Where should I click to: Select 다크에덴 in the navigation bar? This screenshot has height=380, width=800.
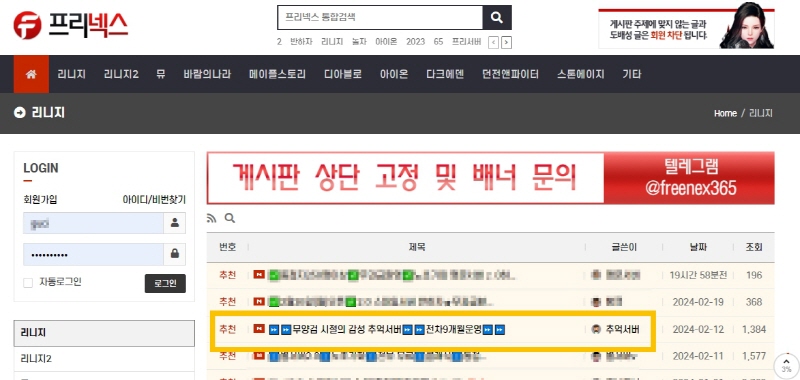coord(445,74)
